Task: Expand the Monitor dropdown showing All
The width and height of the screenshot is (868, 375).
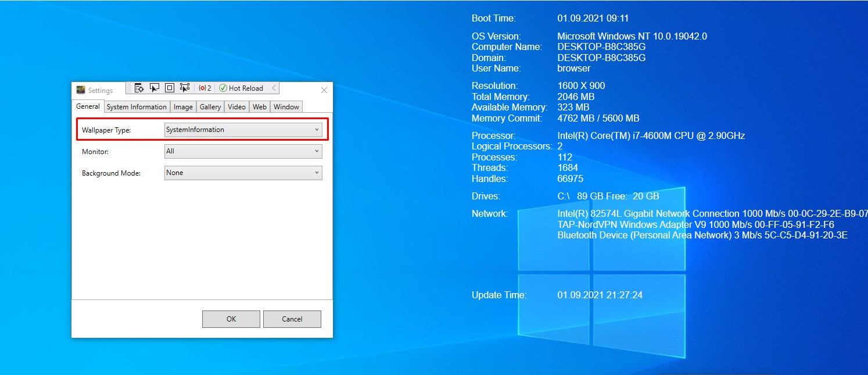Action: pos(243,151)
